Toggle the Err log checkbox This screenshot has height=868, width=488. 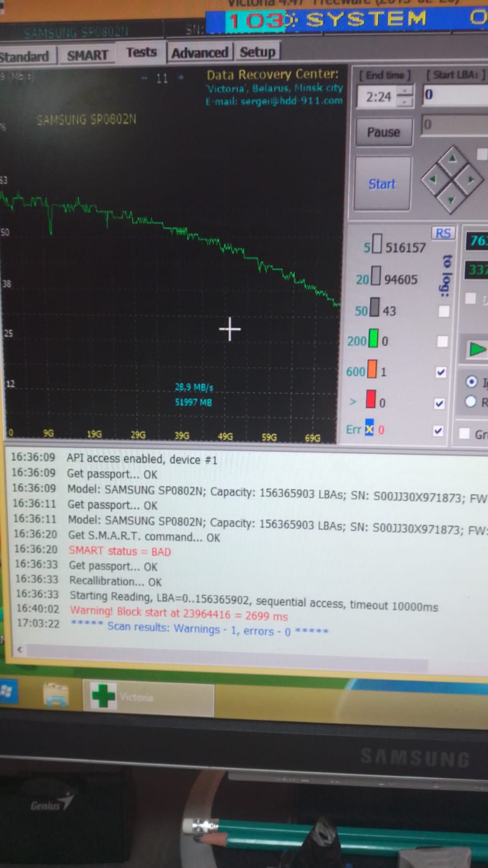tap(439, 430)
